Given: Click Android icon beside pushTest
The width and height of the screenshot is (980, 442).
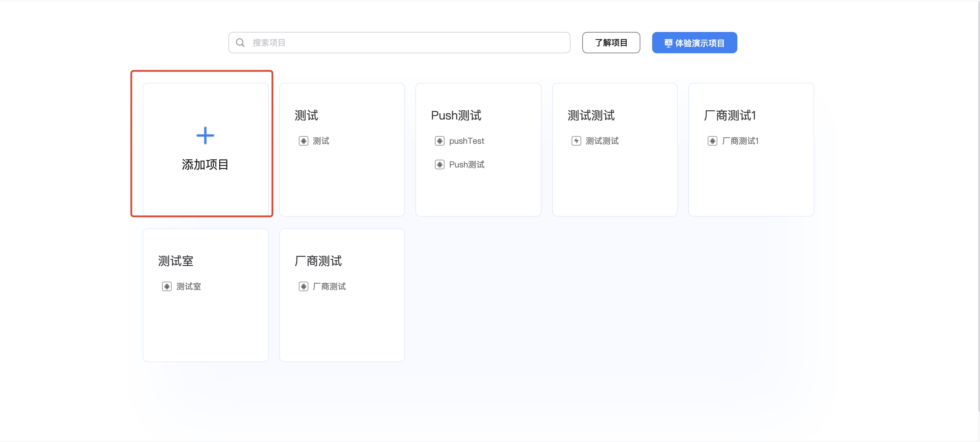Looking at the screenshot, I should pos(439,141).
